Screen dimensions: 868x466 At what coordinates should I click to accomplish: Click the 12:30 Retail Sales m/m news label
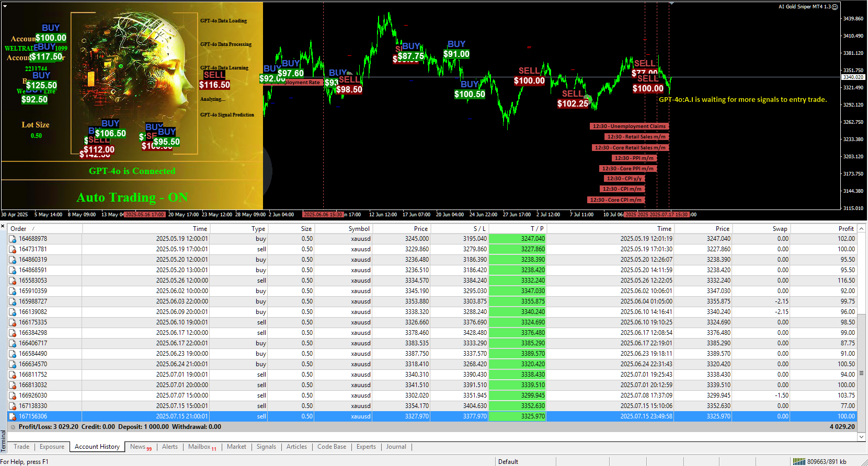click(636, 137)
